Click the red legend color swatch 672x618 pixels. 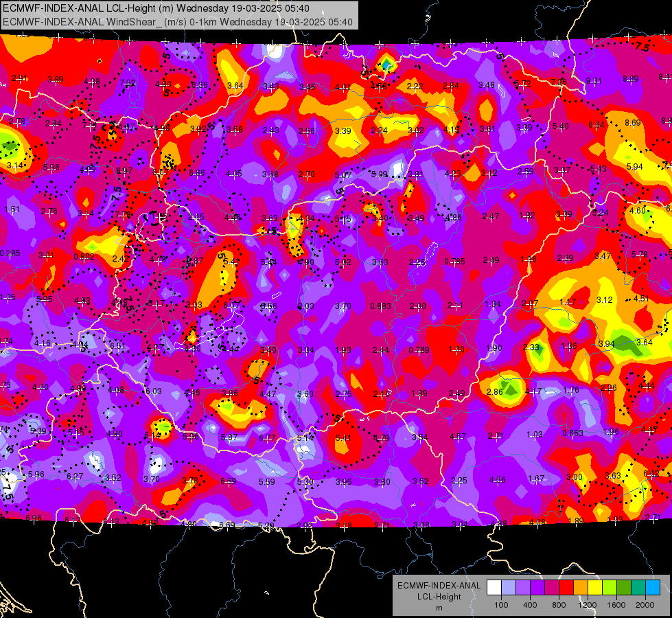pyautogui.click(x=566, y=587)
